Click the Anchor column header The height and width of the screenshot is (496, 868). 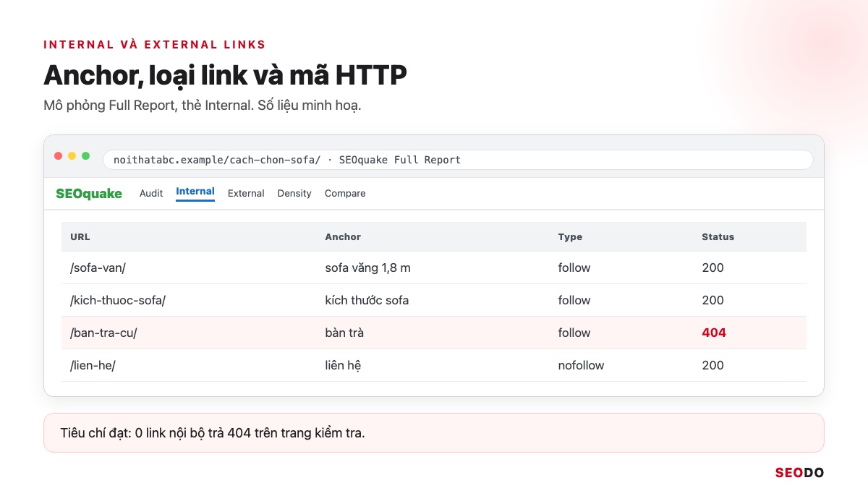[x=343, y=236]
